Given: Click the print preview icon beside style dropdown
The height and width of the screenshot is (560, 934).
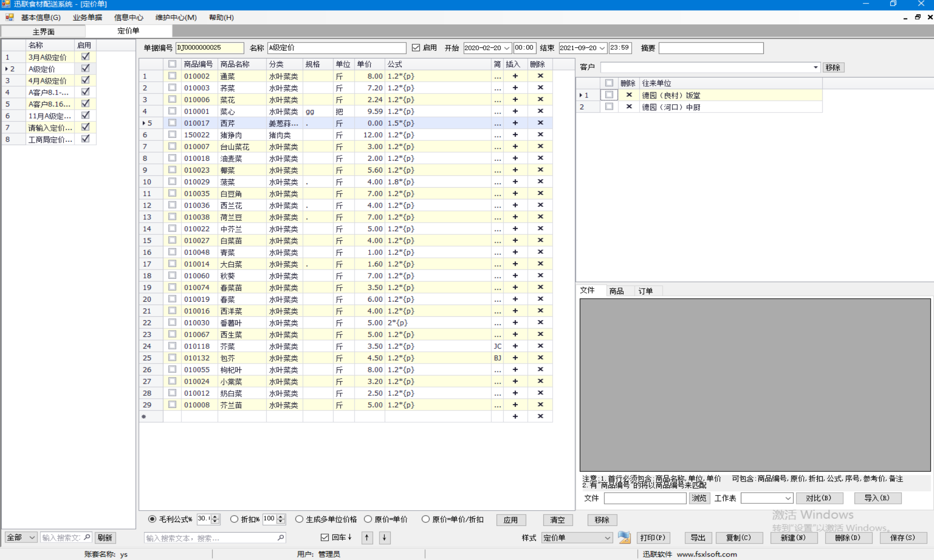Looking at the screenshot, I should (624, 538).
